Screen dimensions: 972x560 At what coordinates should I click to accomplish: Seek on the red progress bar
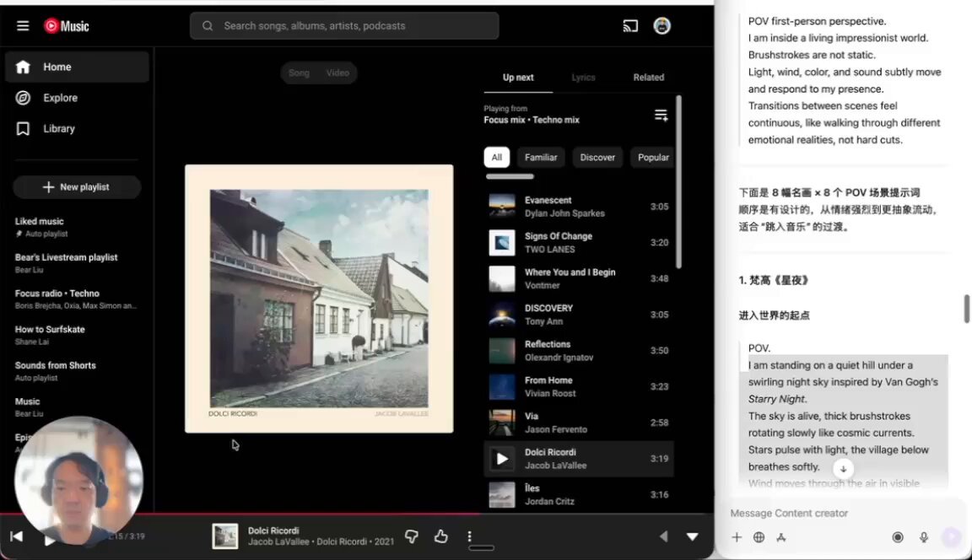pos(357,514)
